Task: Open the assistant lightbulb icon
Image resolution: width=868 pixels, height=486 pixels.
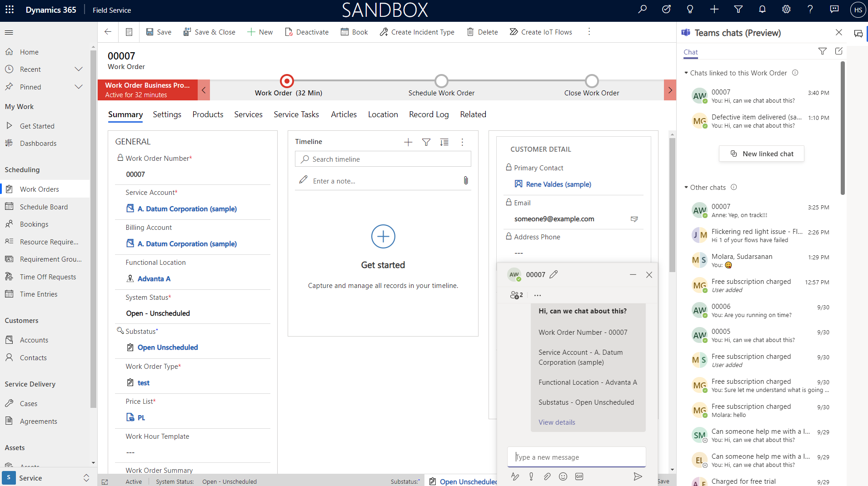Action: point(690,10)
